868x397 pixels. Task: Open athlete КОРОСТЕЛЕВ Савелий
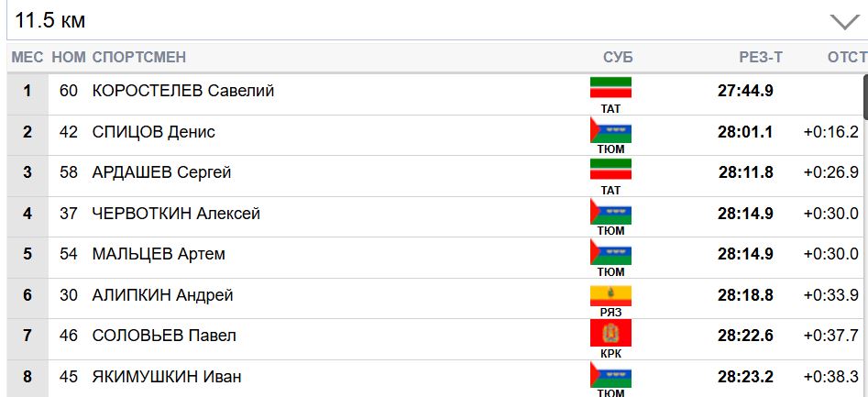(183, 91)
